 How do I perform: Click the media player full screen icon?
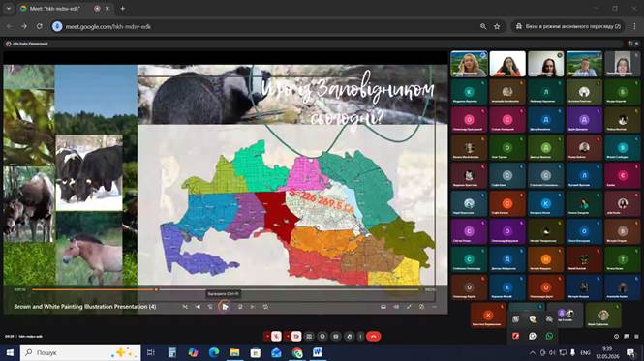pyautogui.click(x=409, y=307)
